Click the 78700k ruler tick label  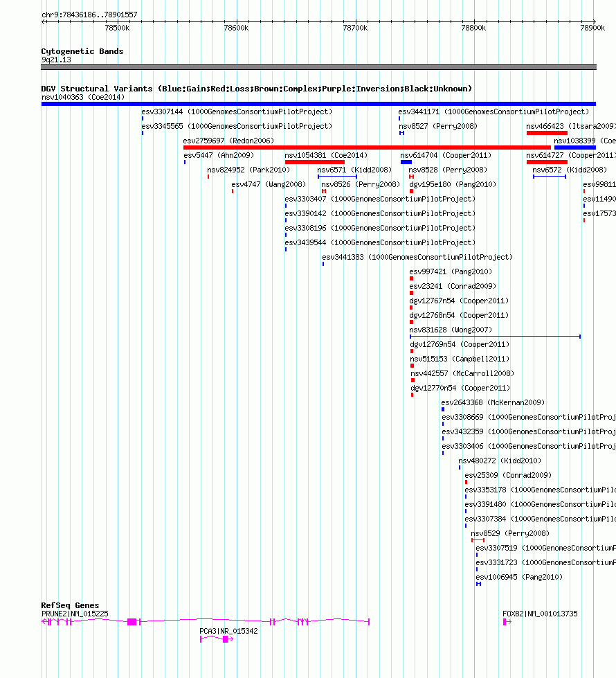click(x=355, y=28)
